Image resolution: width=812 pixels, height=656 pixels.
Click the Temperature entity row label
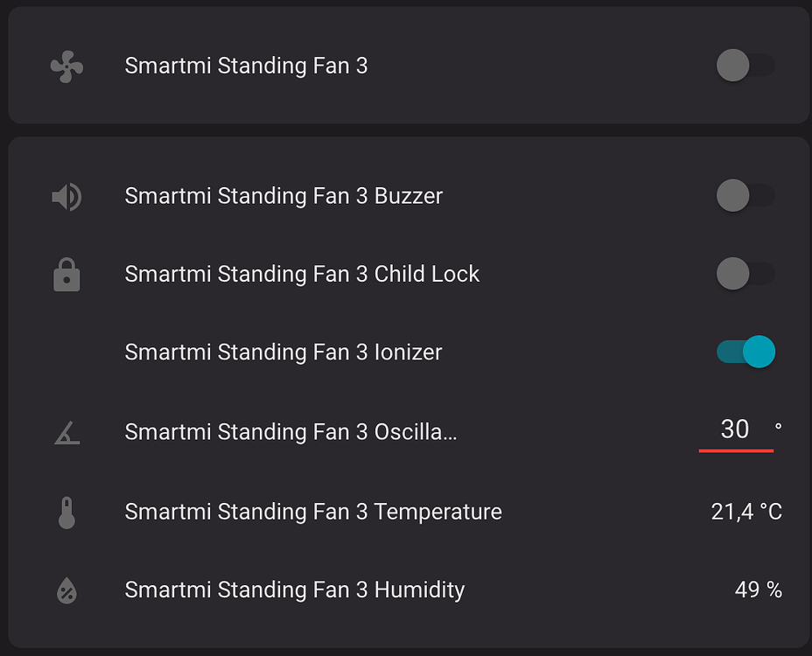click(x=313, y=511)
